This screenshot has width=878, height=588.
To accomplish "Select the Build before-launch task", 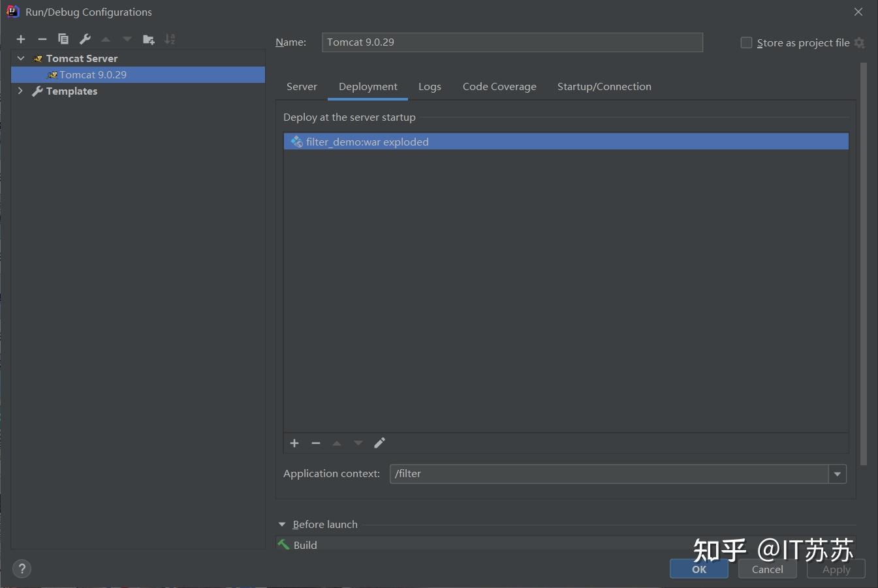I will tap(565, 544).
